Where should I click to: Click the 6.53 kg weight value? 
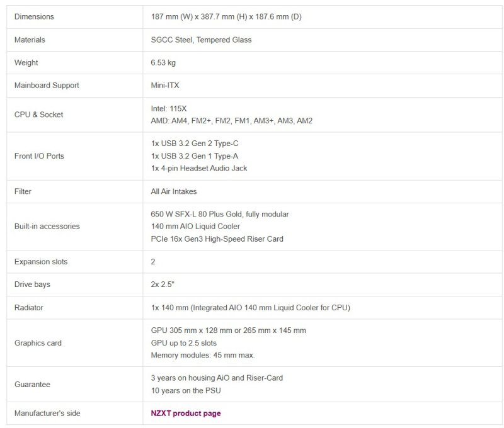[x=164, y=62]
